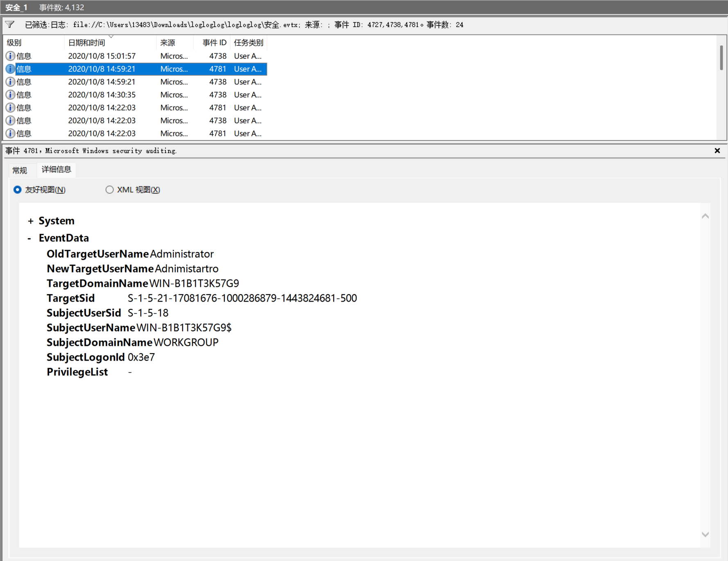Click info icon of 15:01:57 event

[10, 56]
